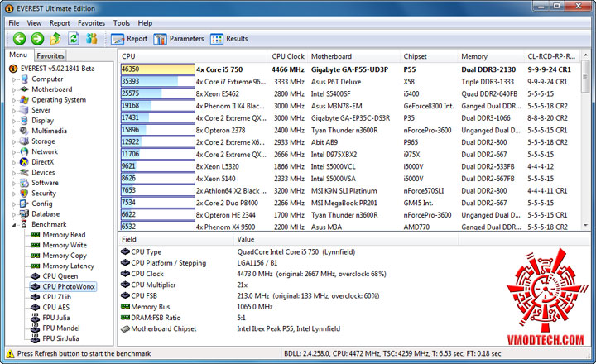This screenshot has width=596, height=364.
Task: Open the Favorites menu
Action: pyautogui.click(x=91, y=23)
